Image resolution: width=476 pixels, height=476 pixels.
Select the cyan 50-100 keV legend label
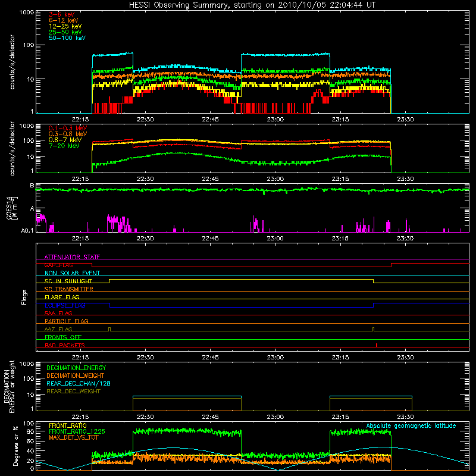pos(67,38)
